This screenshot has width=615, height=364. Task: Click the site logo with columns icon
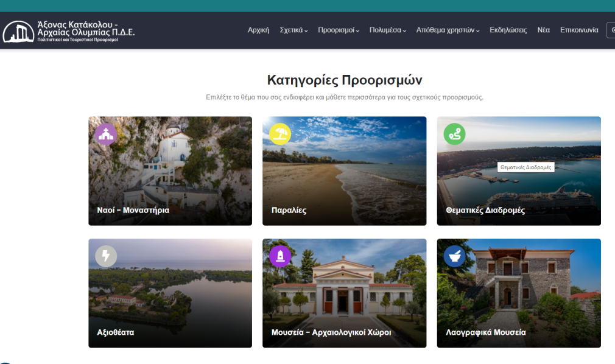point(18,31)
